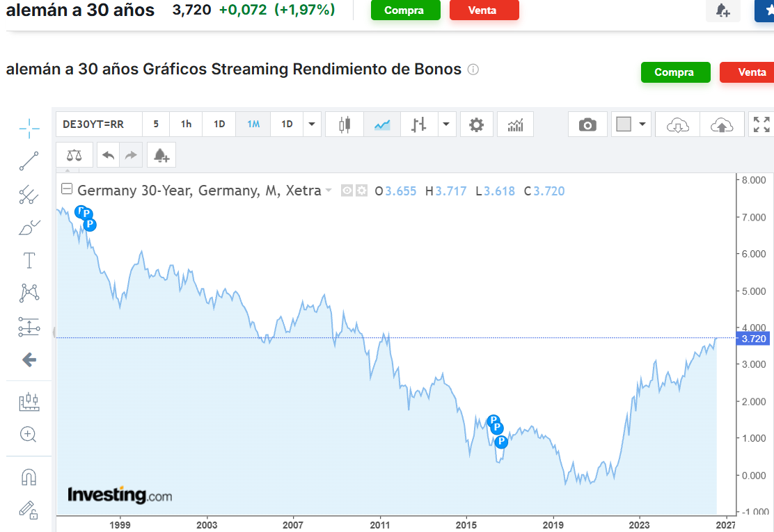The height and width of the screenshot is (532, 774).
Task: Toggle visibility of the Germany 30-Year series
Action: tap(347, 191)
